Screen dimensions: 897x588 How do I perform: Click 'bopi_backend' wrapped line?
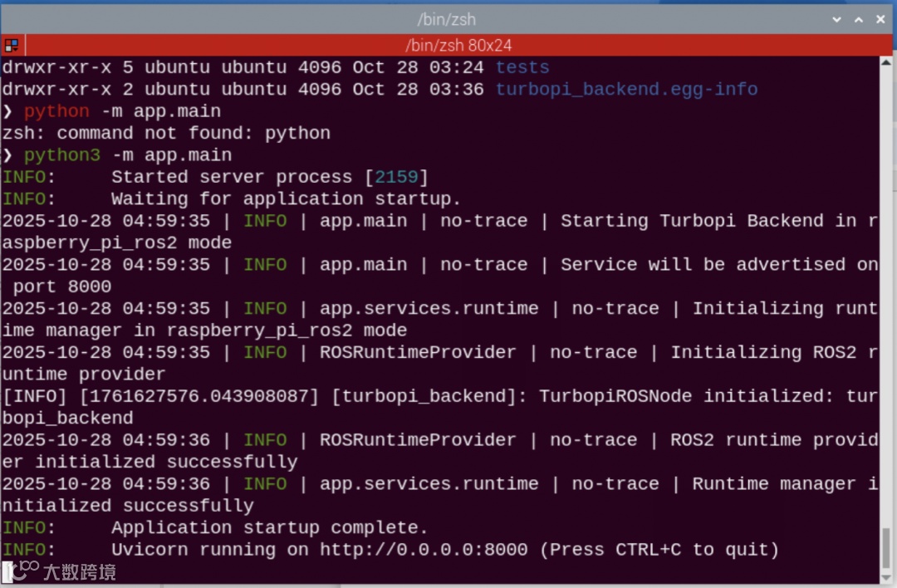point(67,418)
